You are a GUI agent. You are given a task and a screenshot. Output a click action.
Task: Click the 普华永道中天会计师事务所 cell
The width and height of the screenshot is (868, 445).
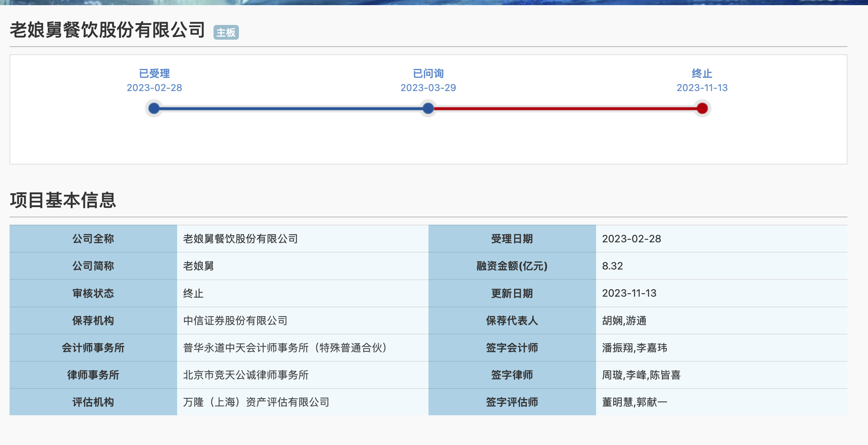(x=285, y=348)
